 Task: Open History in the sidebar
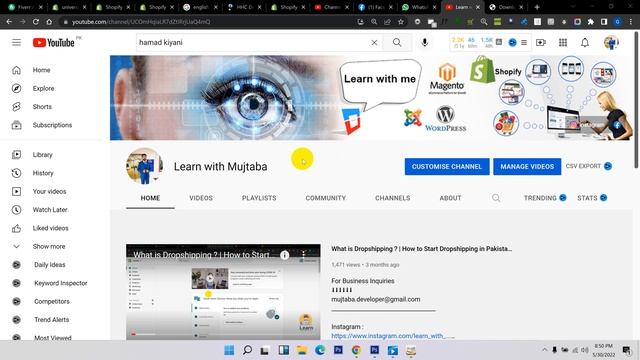[x=43, y=173]
